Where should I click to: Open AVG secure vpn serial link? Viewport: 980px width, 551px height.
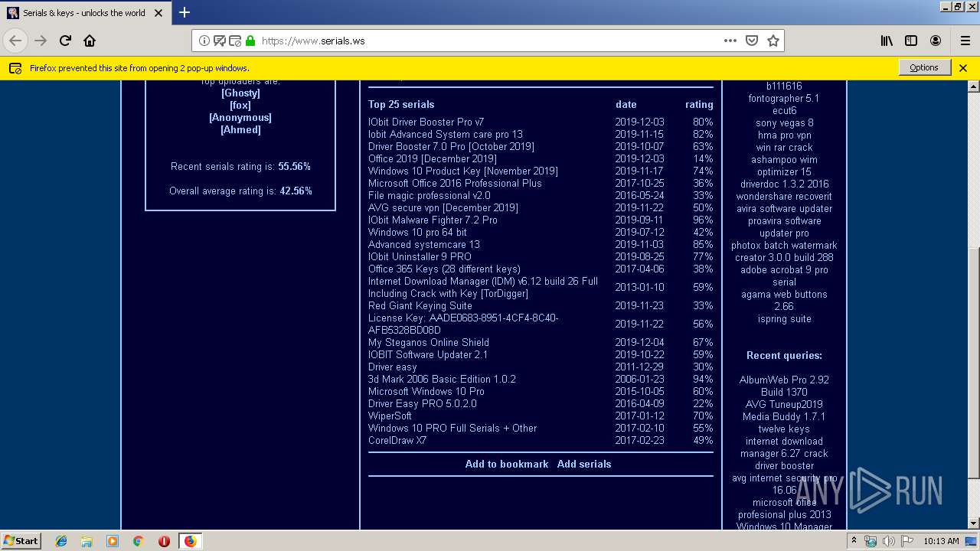pos(443,207)
